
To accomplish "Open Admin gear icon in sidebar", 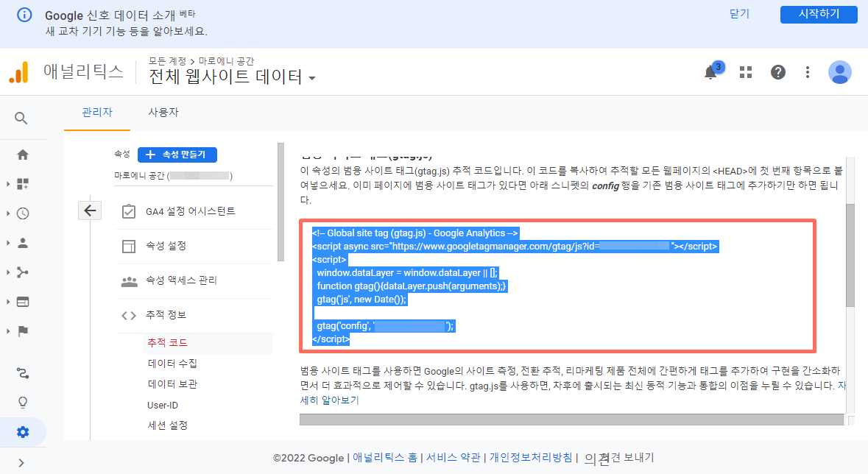I will coord(23,432).
